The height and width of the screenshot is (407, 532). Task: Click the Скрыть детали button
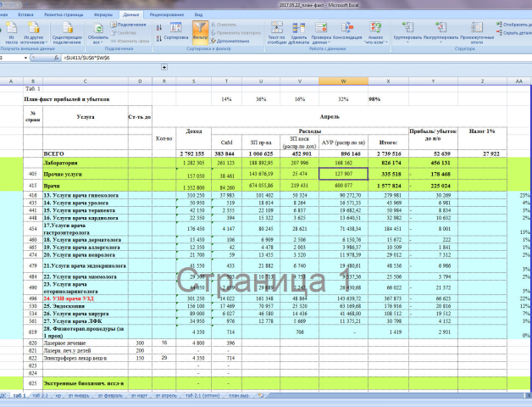pos(513,33)
